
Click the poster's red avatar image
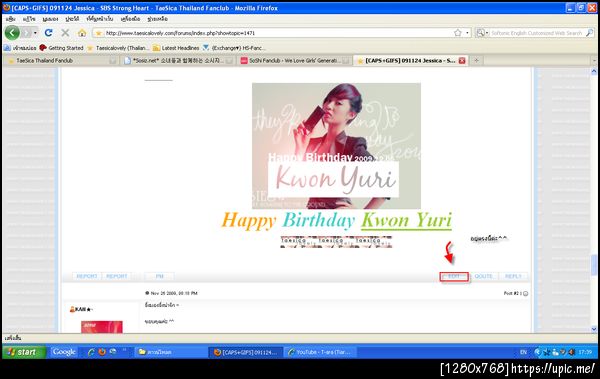click(102, 327)
